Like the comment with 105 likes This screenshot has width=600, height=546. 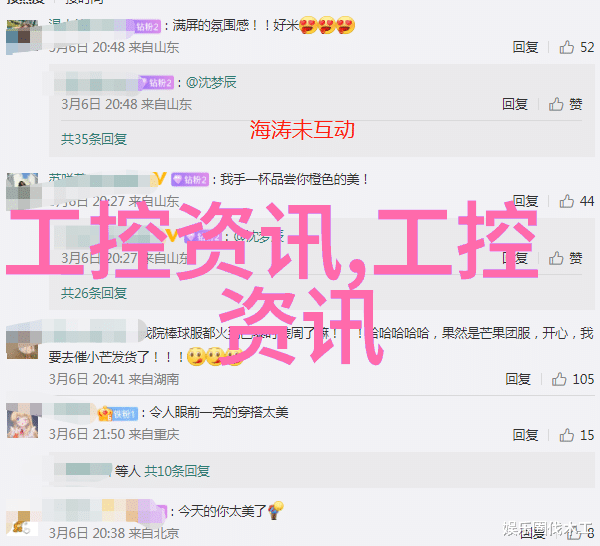559,379
